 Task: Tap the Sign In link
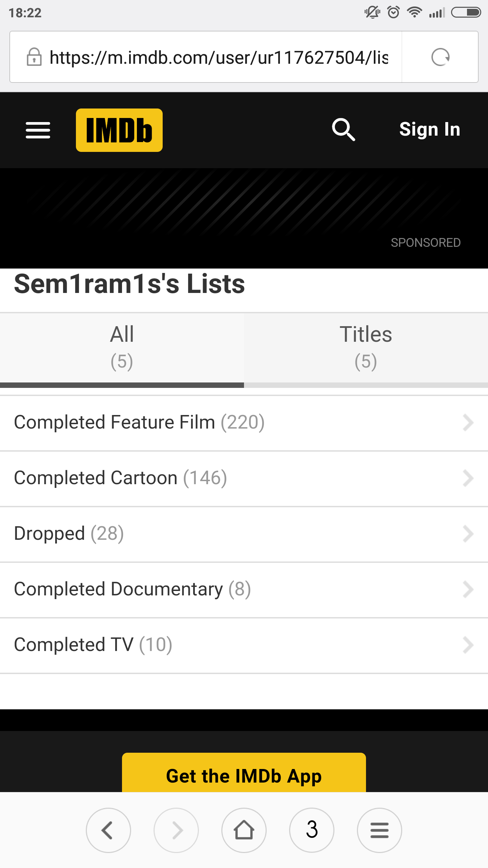click(430, 130)
